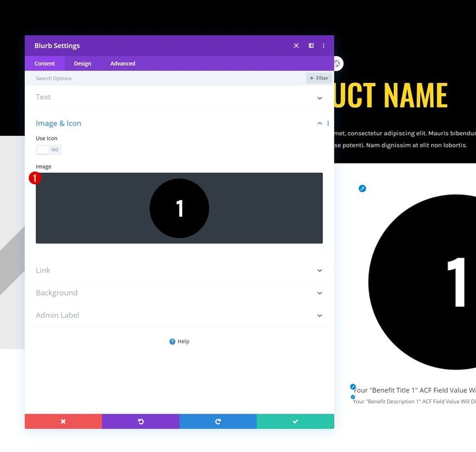Expand the Text section

click(179, 97)
